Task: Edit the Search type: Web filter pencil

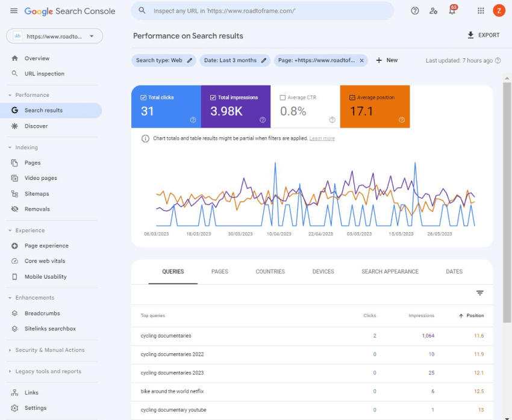Action: pos(189,60)
